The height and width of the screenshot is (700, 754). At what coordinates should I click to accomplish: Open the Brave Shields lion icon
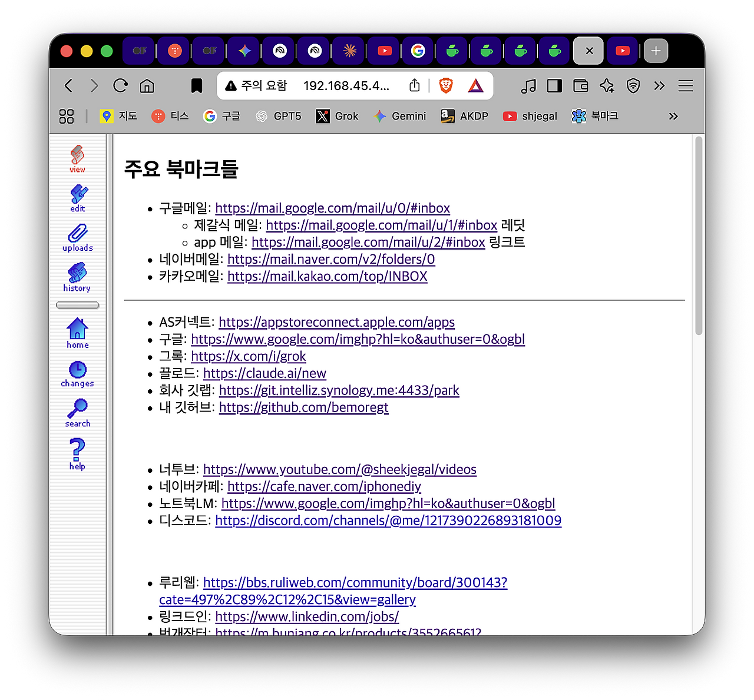tap(446, 86)
